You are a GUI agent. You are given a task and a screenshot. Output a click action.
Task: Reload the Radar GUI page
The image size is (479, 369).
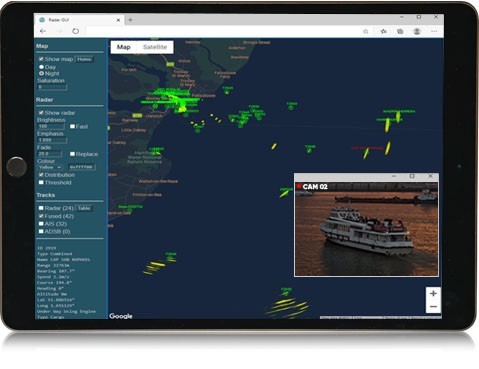76,31
